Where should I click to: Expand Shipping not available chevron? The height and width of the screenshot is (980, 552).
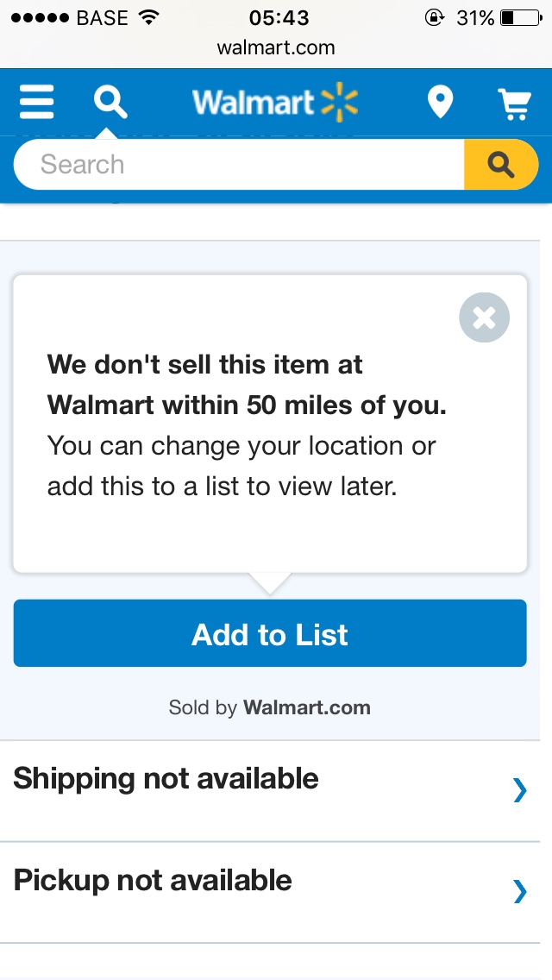[519, 790]
